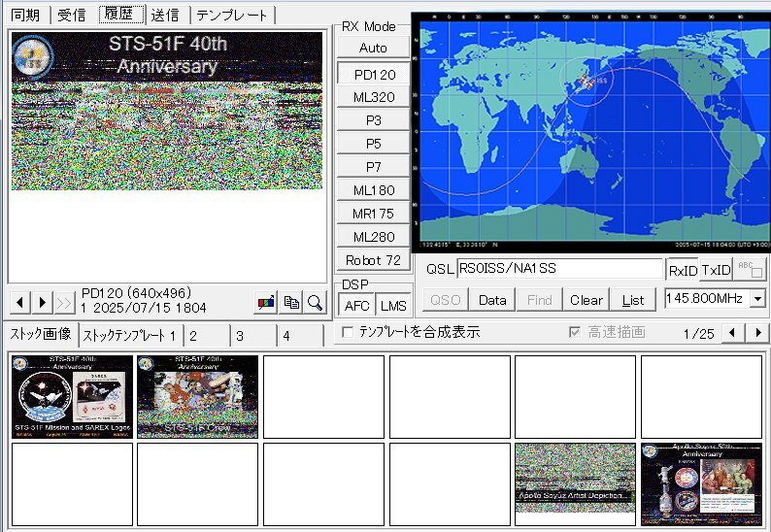Viewport: 771px width, 532px height.
Task: Select STS-51F Mission and SAREX Logos thumbnail
Action: point(72,397)
